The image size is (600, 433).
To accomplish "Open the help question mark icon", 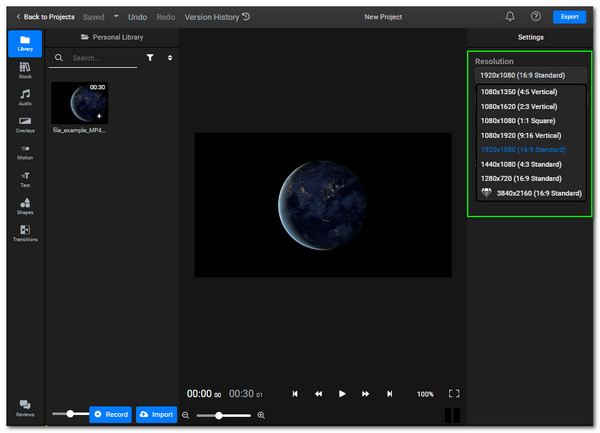I will click(x=536, y=17).
